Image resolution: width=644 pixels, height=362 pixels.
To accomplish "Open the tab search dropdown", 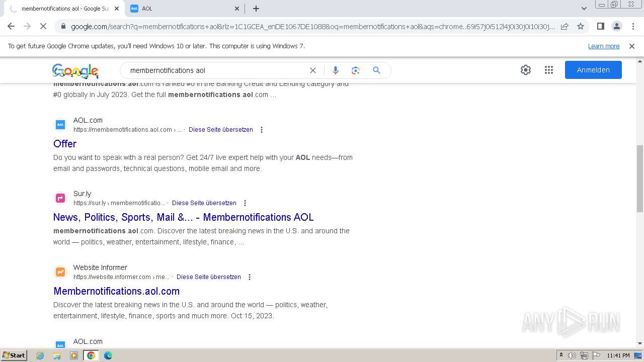I will [x=584, y=9].
